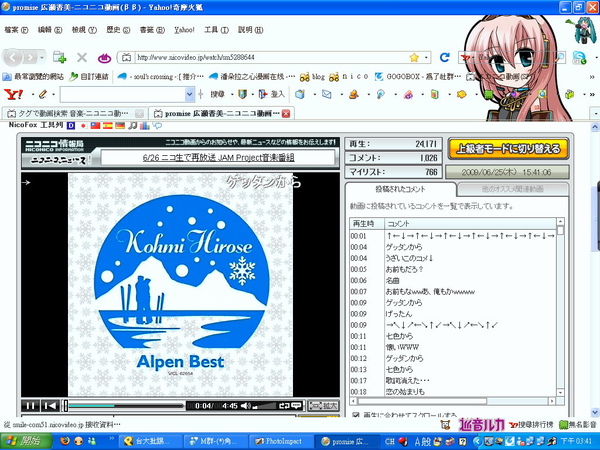Open the 最常瀏覽的網站 bookmark
Viewport: 600px width, 450px height.
click(33, 77)
